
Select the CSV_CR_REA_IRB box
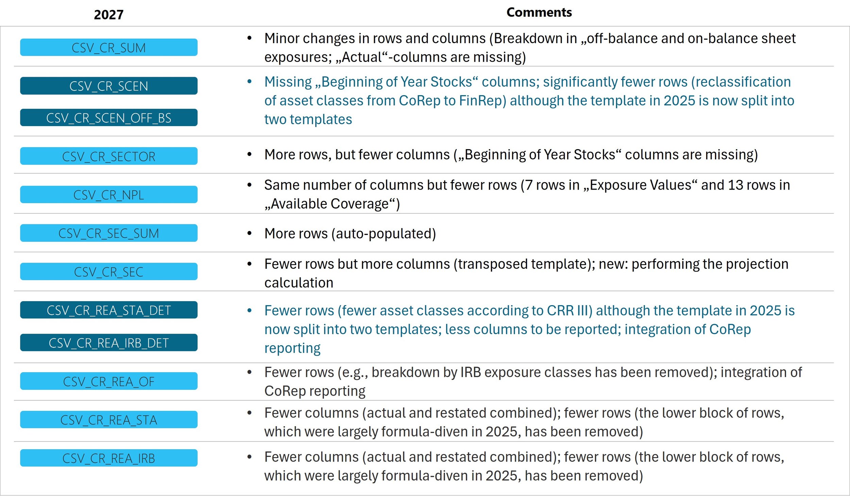click(x=109, y=458)
